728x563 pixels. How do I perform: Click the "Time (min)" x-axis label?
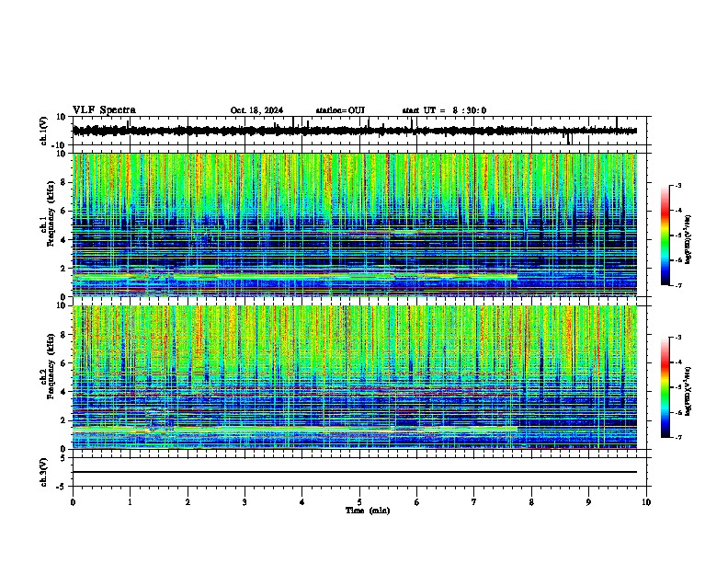pyautogui.click(x=368, y=511)
